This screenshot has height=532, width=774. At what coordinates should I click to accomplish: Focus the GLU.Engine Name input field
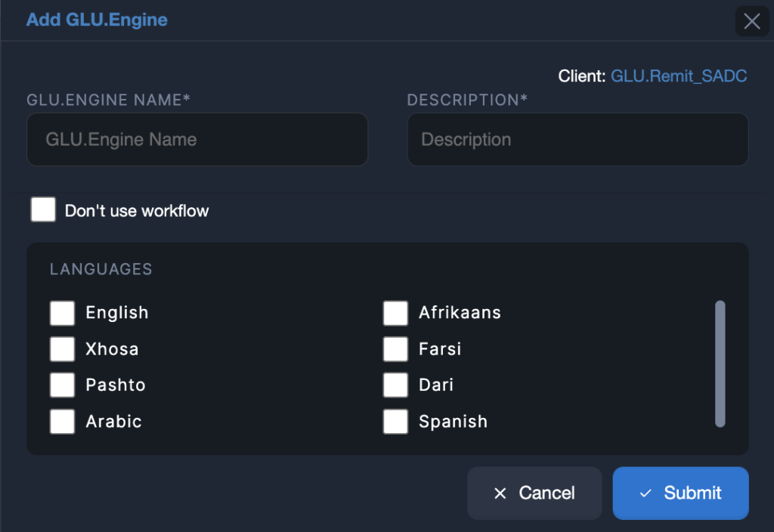[197, 140]
